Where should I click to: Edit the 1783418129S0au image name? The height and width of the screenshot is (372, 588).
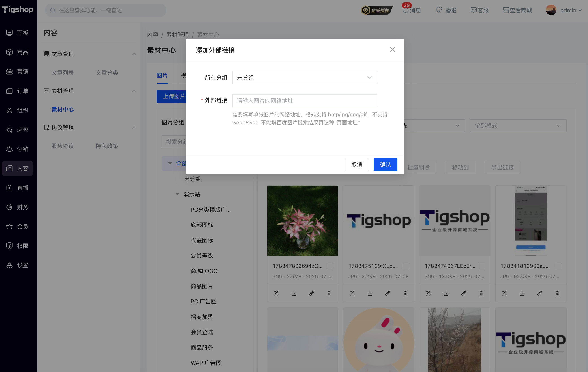(x=504, y=294)
